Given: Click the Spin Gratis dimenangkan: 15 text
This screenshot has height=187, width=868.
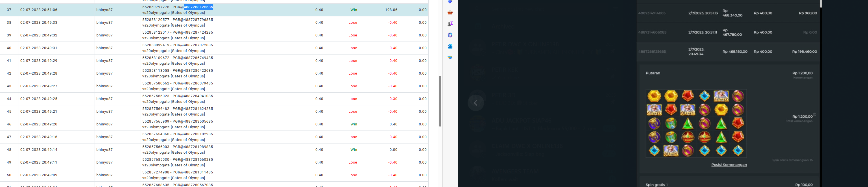Looking at the screenshot, I should coord(792,160).
